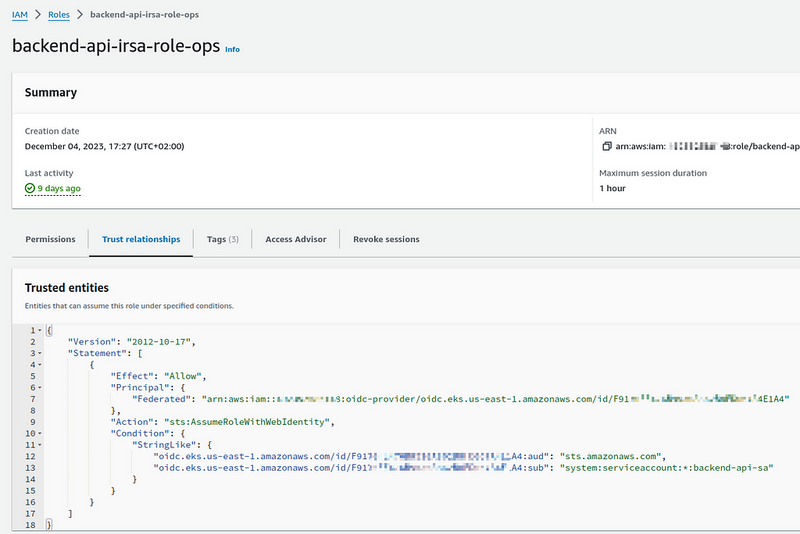800x534 pixels.
Task: Switch to the Permissions tab
Action: click(x=50, y=239)
